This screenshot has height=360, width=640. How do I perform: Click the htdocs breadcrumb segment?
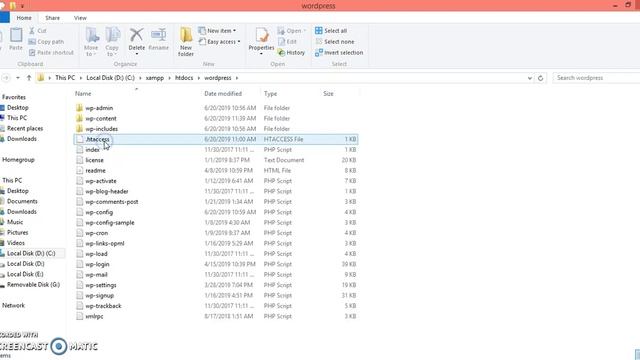(184, 78)
